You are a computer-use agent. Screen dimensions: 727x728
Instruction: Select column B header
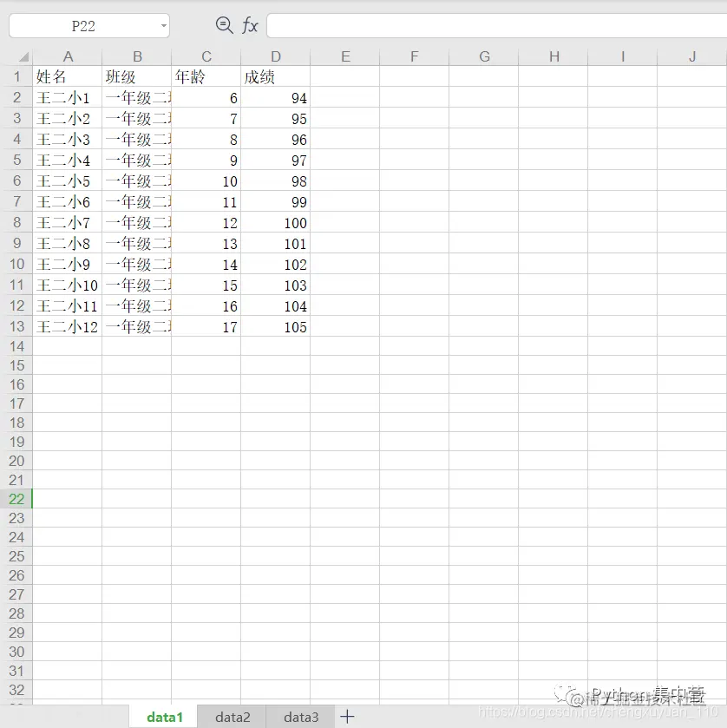[x=137, y=56]
